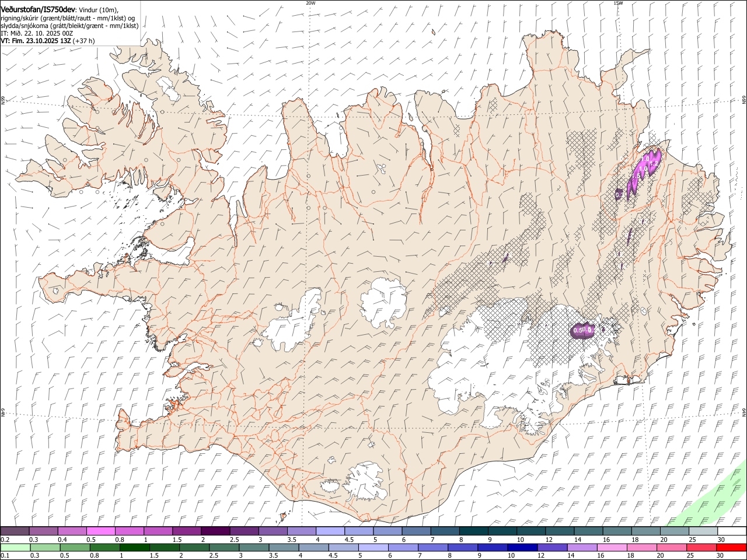The height and width of the screenshot is (560, 747).
Task: Pick the top-row legend swatch between 6 and 7
Action: (x=416, y=531)
